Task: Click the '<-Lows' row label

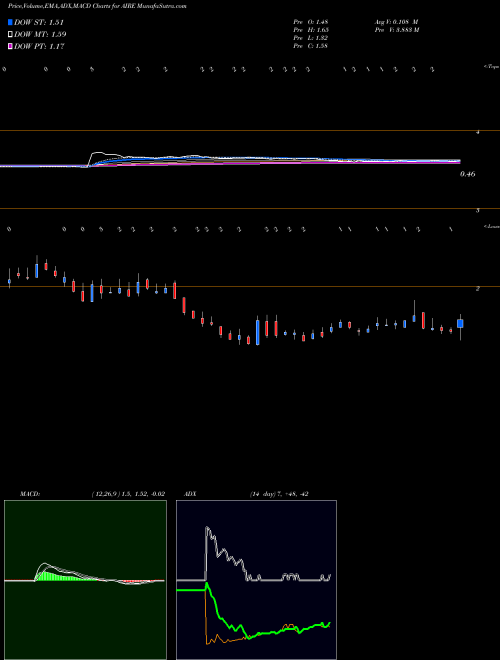Action: click(x=492, y=226)
